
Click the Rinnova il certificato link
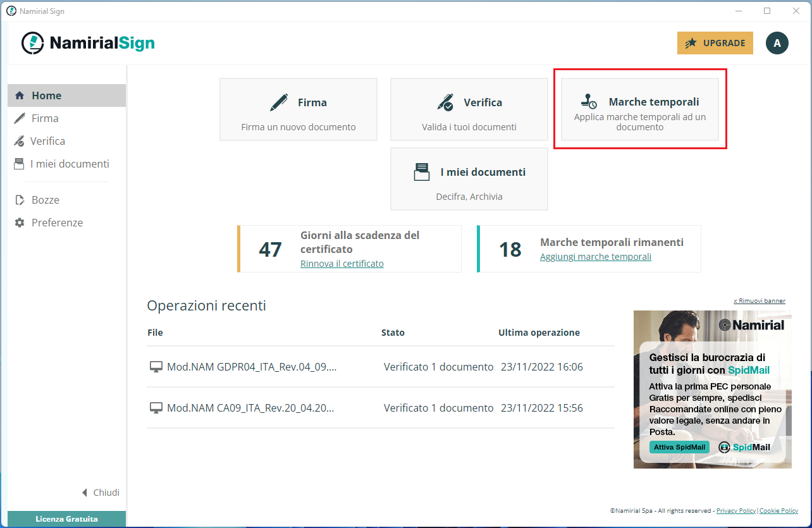tap(342, 264)
